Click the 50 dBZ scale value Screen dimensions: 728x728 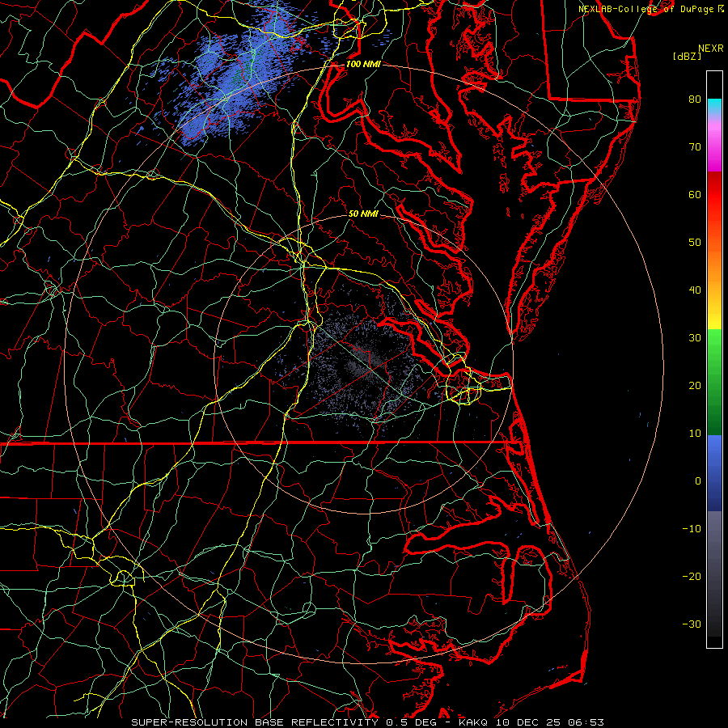coord(695,243)
